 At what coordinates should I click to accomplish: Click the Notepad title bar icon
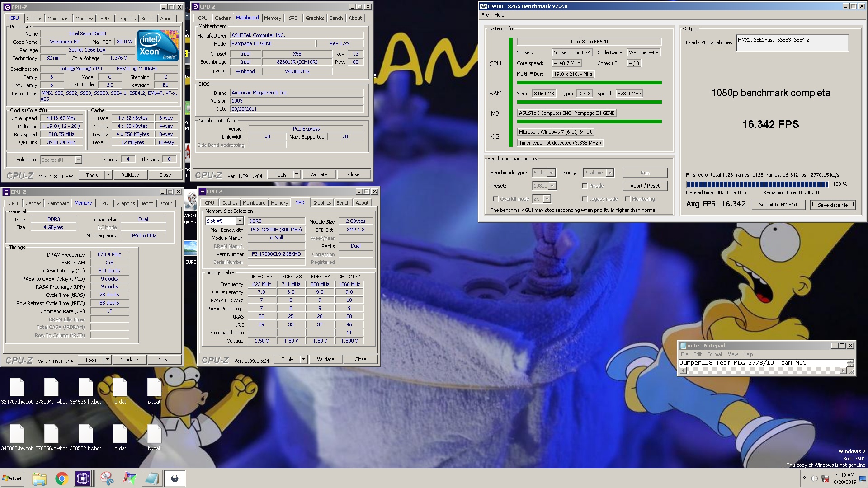point(683,346)
